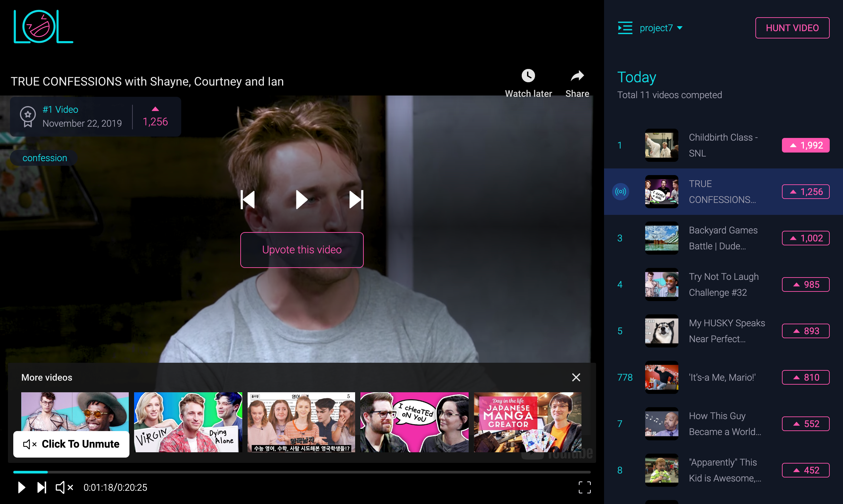The image size is (843, 504).
Task: Select the confession tag
Action: point(44,158)
